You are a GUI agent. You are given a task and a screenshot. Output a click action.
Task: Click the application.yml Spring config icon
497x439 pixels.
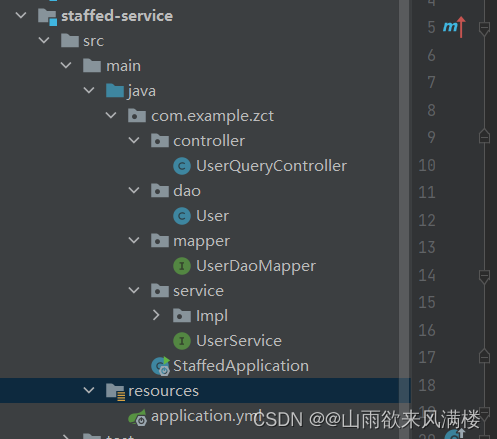[x=137, y=417]
